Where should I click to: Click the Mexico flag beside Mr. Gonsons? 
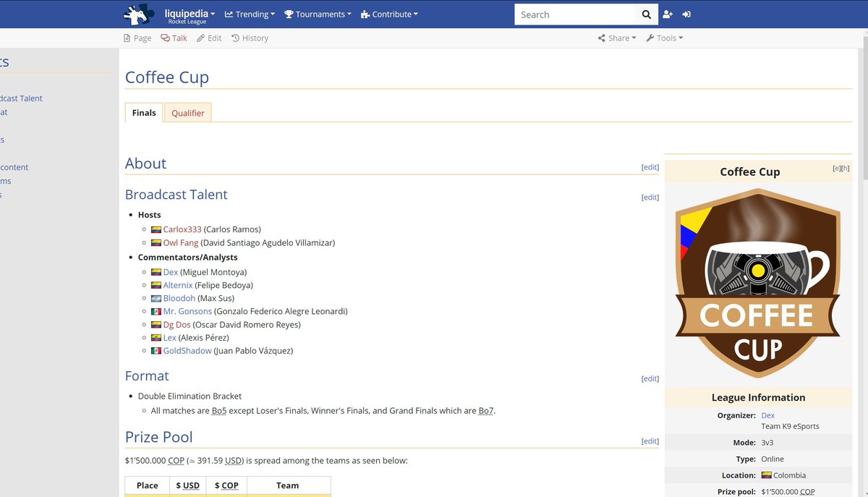156,312
